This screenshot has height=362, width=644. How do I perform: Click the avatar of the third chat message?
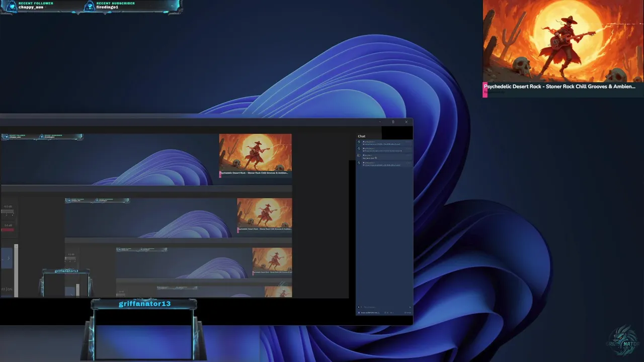(x=359, y=155)
